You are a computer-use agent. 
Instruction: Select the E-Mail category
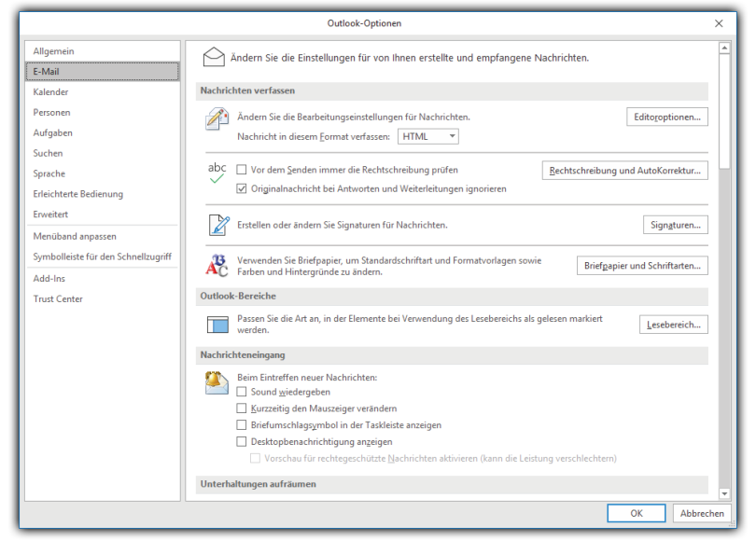coord(103,71)
